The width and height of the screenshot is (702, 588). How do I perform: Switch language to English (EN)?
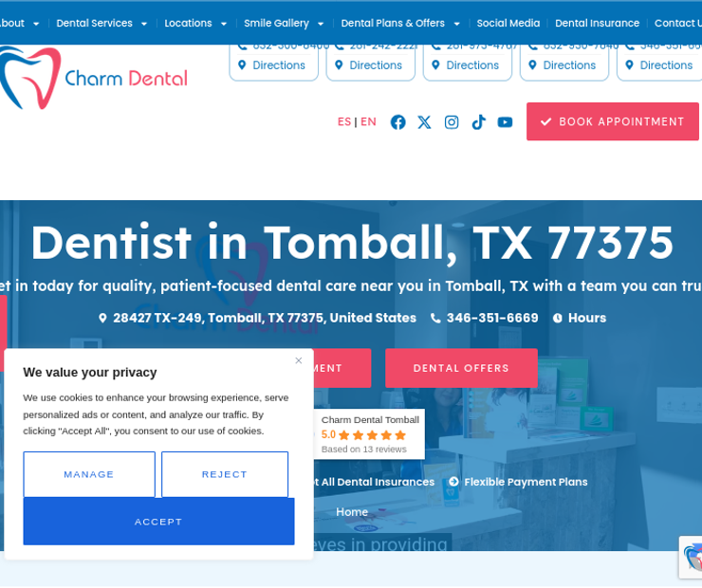click(368, 121)
